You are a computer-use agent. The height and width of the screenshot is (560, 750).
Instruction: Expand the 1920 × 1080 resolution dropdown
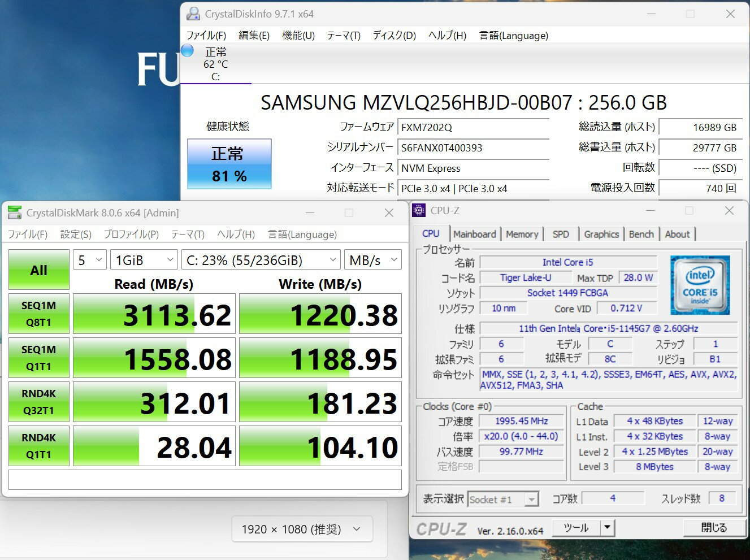(x=302, y=529)
